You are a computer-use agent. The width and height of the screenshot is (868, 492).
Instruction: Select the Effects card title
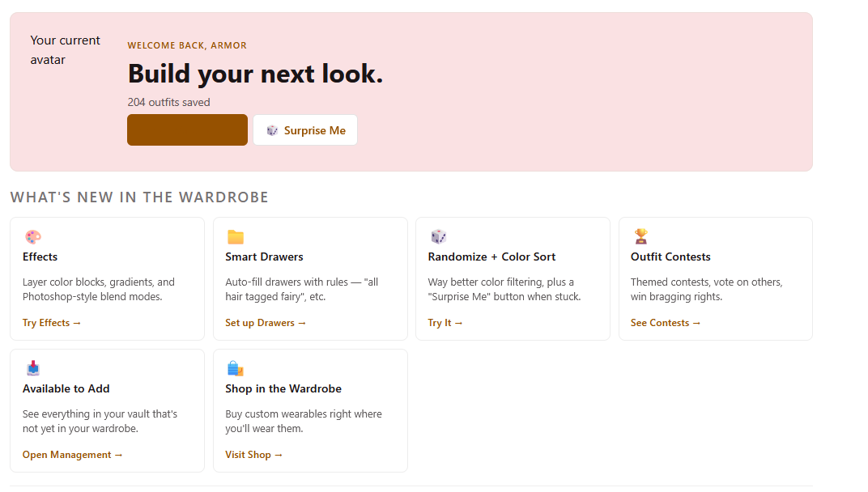40,257
